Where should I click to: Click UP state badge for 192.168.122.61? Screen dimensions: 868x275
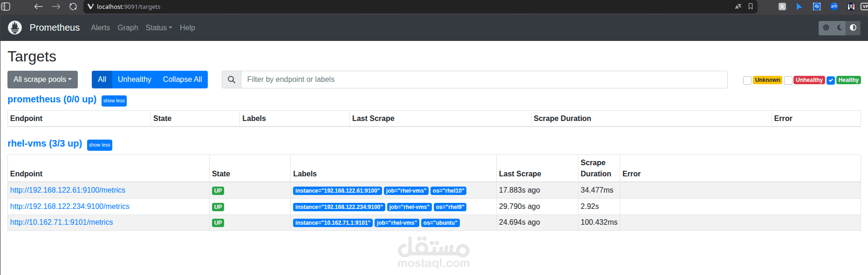pos(218,191)
